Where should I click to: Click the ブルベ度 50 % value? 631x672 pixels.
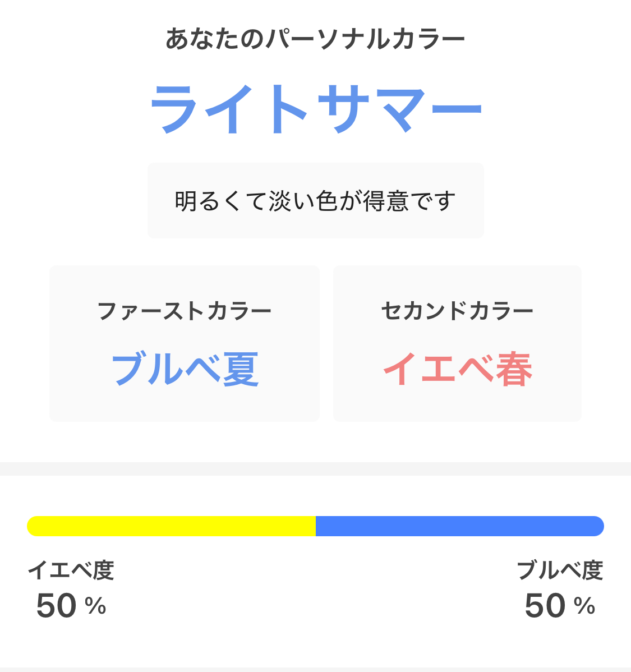pyautogui.click(x=560, y=606)
